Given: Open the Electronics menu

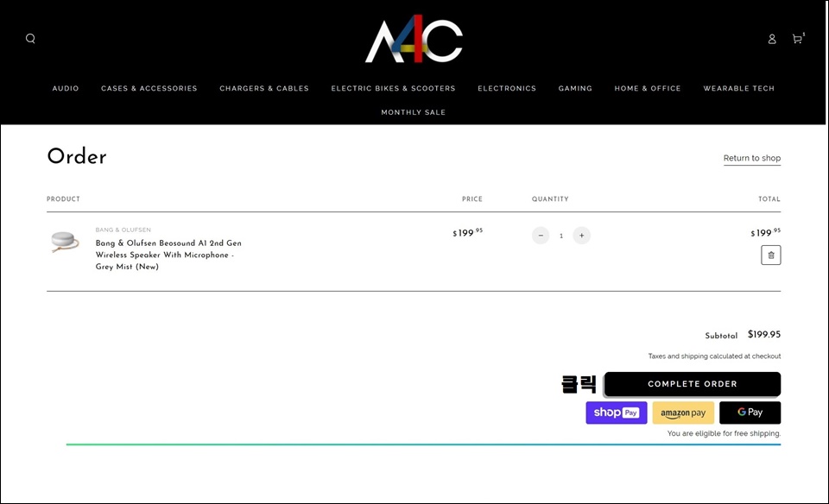Looking at the screenshot, I should pyautogui.click(x=507, y=88).
